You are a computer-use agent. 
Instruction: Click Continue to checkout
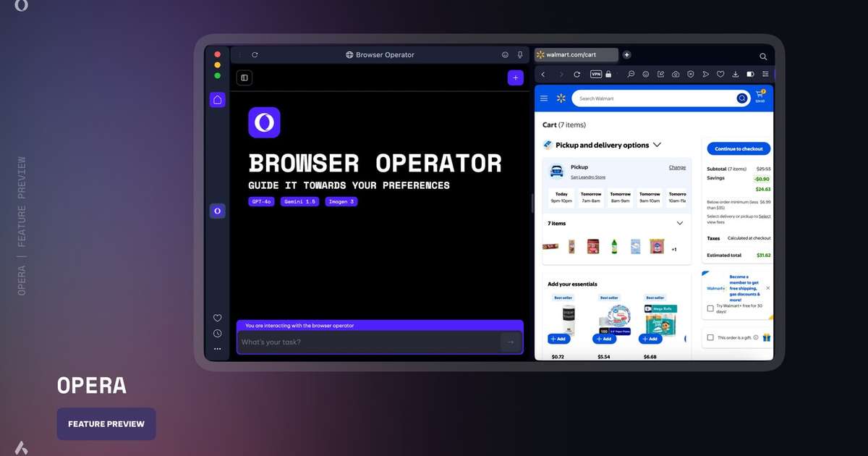pos(738,148)
